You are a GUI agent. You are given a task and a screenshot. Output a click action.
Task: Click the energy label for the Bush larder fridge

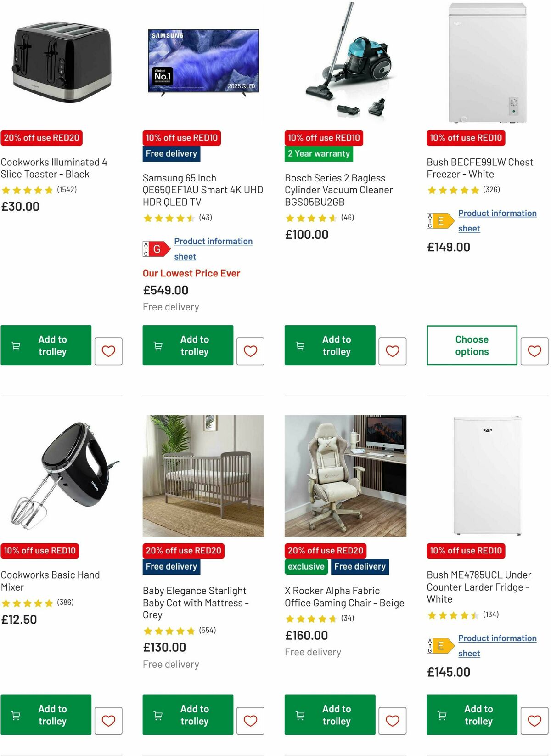click(442, 645)
